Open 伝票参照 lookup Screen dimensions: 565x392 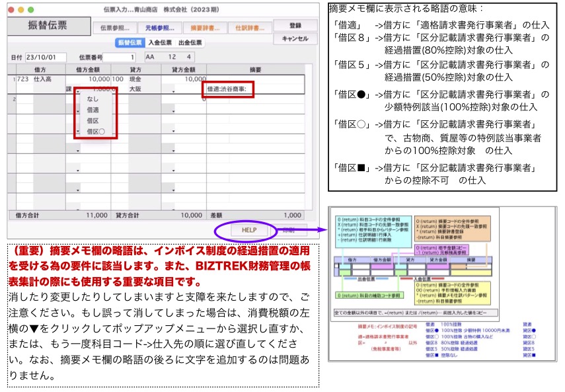(x=114, y=28)
